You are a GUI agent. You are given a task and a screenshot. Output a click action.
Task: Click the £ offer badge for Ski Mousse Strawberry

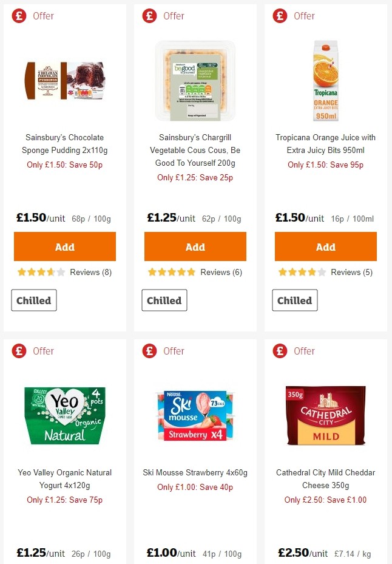tap(149, 351)
